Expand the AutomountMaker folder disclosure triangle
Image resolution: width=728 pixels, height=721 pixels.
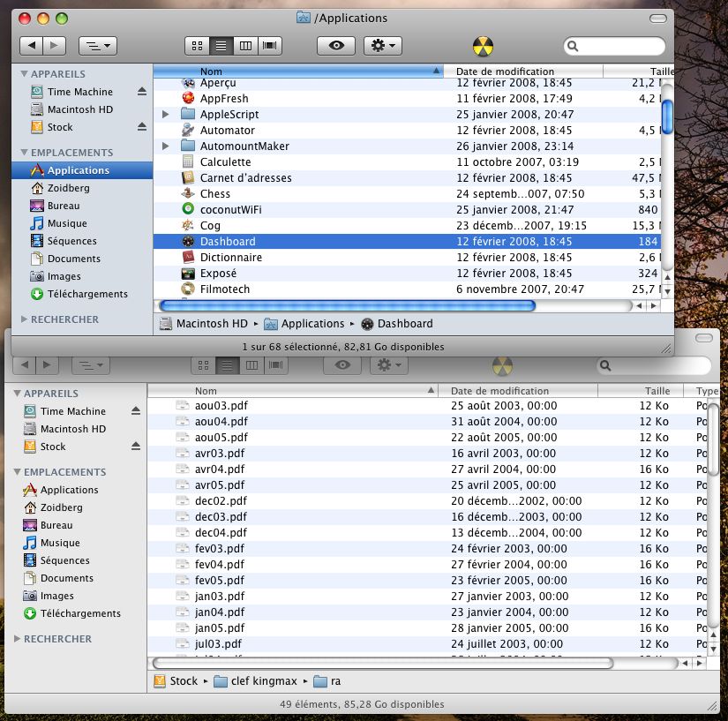(x=165, y=146)
